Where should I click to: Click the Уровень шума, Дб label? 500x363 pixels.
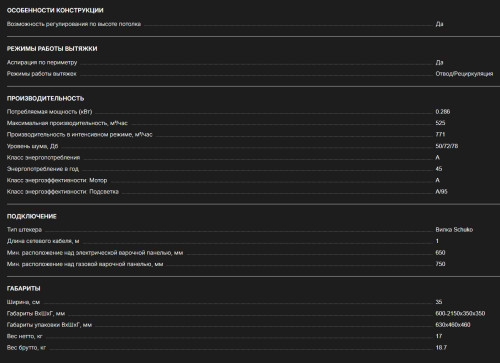coord(32,146)
